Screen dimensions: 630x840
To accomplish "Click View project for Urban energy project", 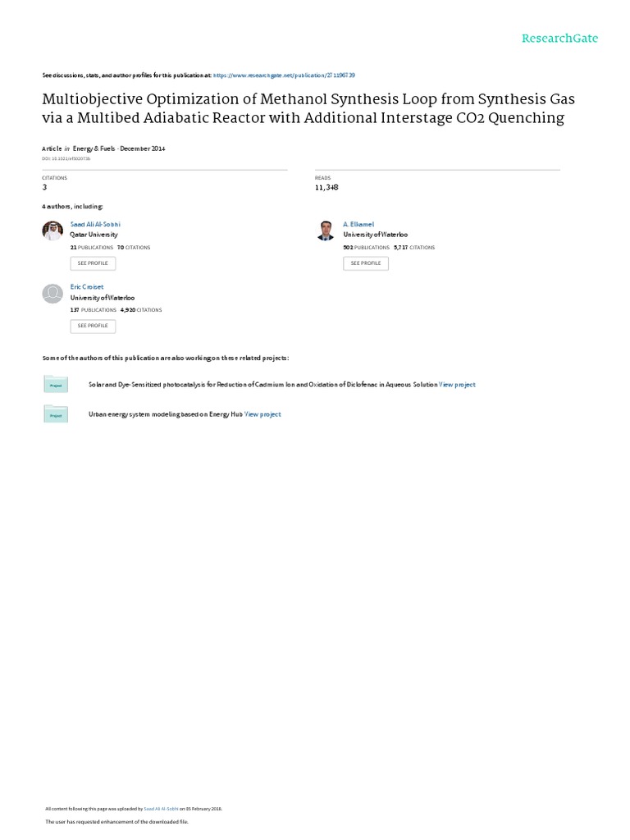I will [262, 414].
